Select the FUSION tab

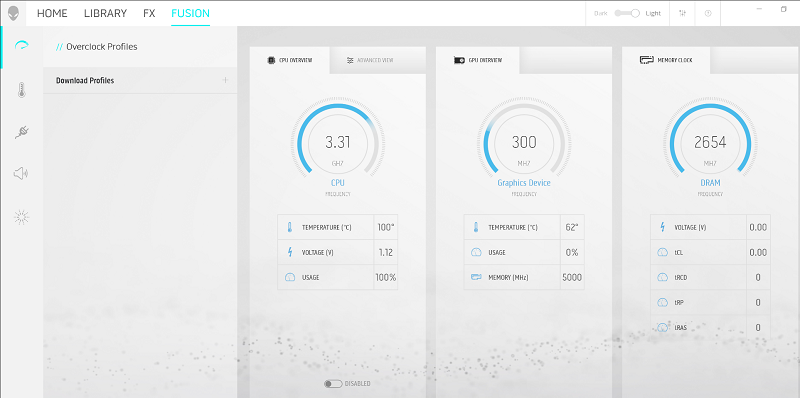click(x=190, y=13)
